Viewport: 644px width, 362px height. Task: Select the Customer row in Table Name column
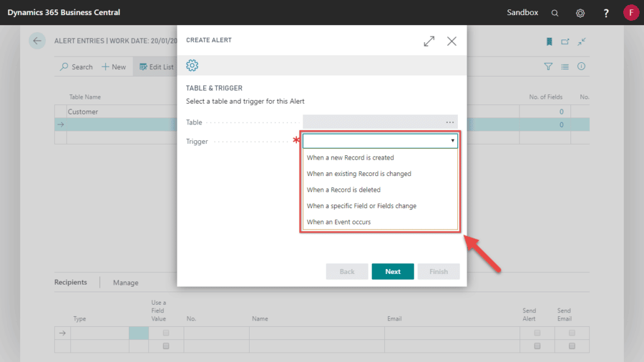pyautogui.click(x=83, y=111)
